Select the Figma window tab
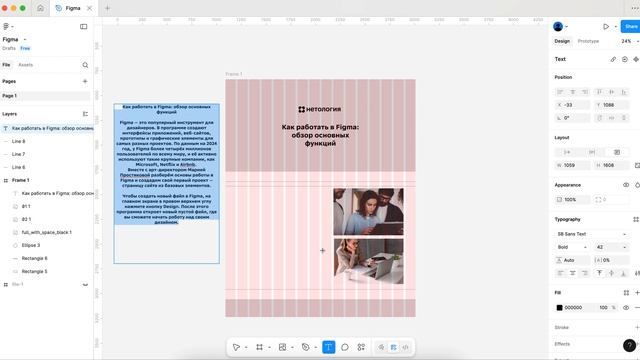The height and width of the screenshot is (360, 640). tap(73, 8)
